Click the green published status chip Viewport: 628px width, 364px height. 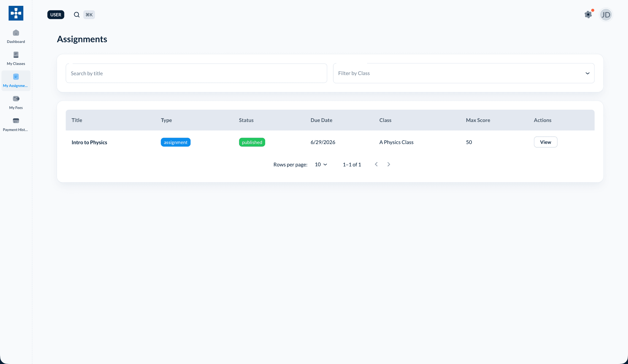[252, 142]
